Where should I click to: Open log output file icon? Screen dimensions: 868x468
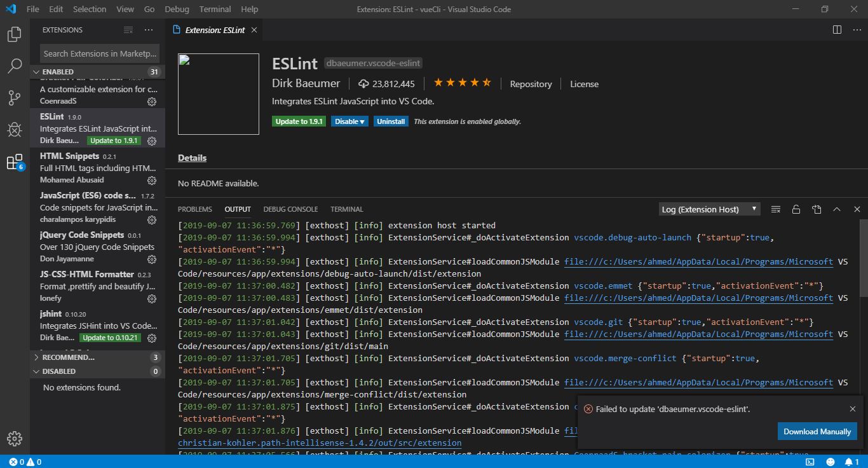coord(817,209)
